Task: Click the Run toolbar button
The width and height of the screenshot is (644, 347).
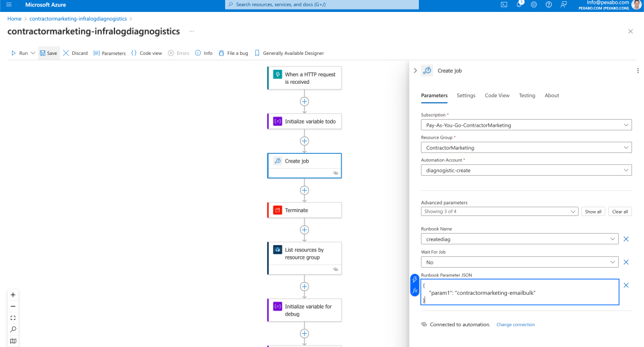Action: pos(19,53)
